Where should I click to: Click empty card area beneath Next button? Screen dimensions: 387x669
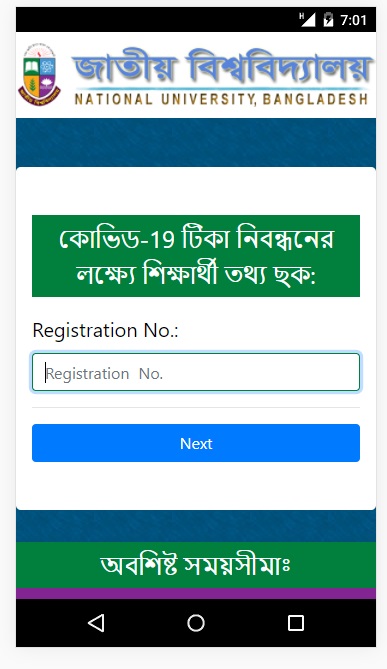tap(196, 486)
